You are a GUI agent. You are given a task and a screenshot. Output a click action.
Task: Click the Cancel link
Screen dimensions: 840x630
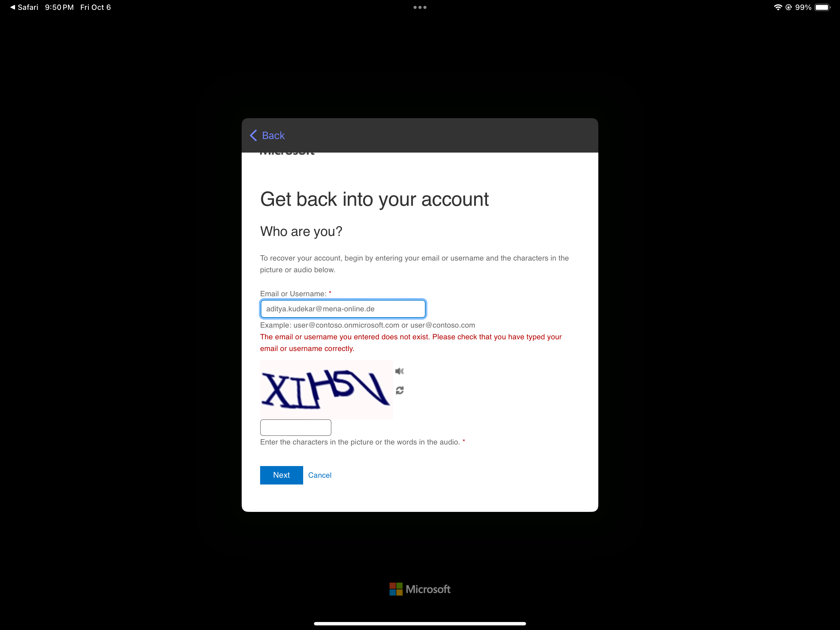point(319,475)
